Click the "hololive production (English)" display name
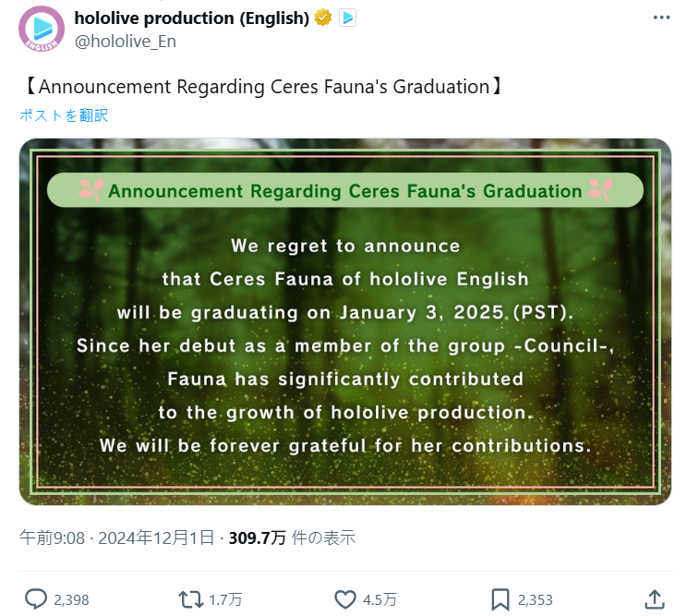This screenshot has width=687, height=616. 191,18
